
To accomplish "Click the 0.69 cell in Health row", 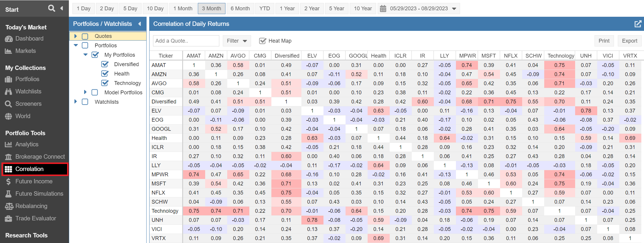I will point(630,138).
